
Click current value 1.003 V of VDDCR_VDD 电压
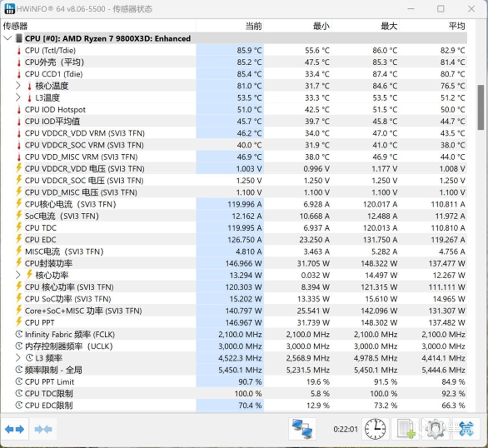point(249,169)
